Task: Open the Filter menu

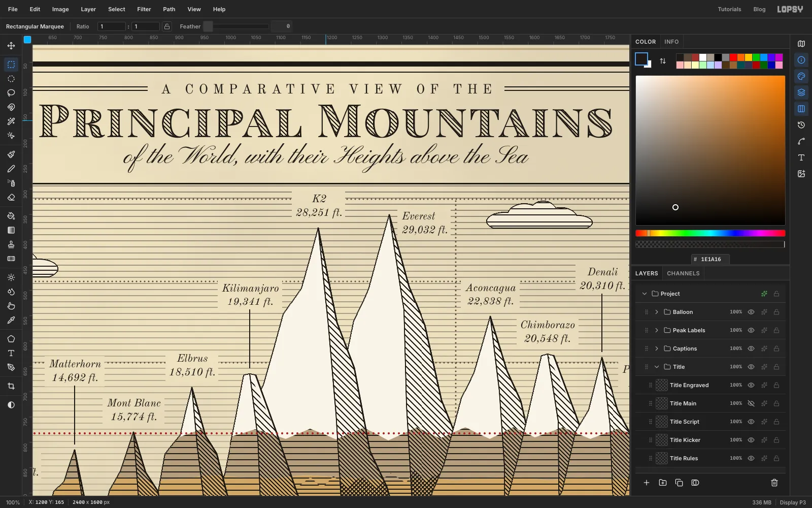Action: pyautogui.click(x=144, y=9)
